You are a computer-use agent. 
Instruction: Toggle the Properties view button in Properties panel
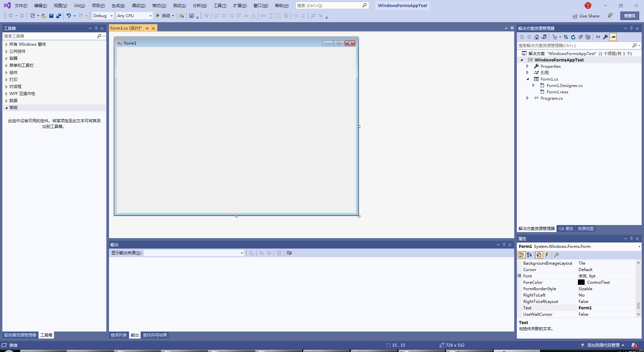pos(539,255)
